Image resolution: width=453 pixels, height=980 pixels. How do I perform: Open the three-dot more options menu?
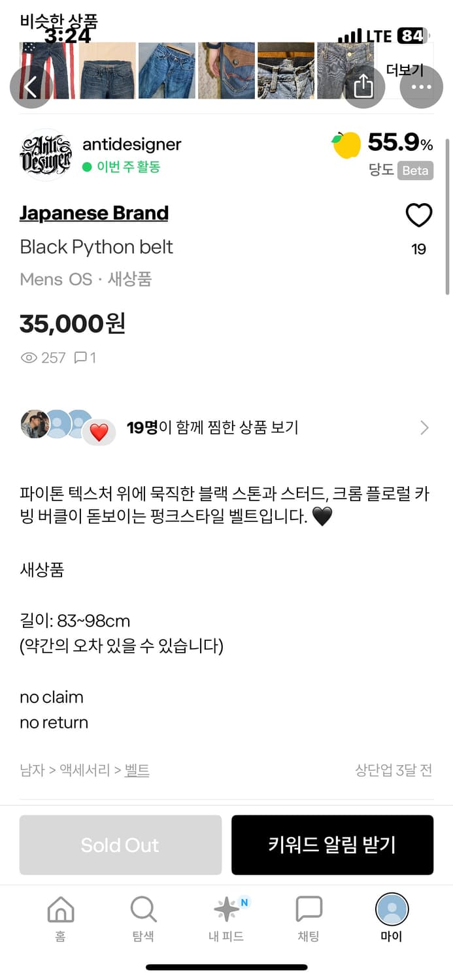click(x=421, y=87)
